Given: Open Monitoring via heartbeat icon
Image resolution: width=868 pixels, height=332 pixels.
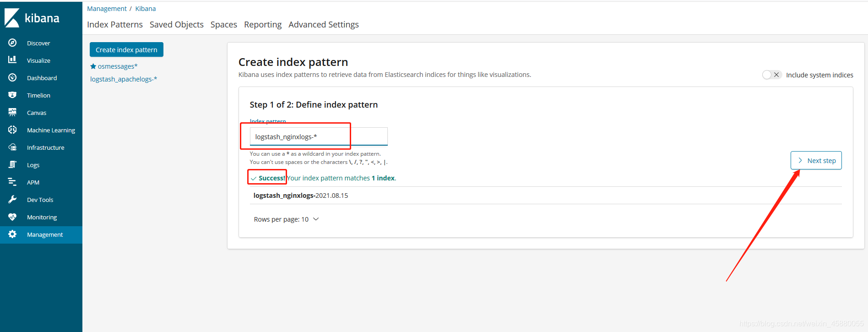Looking at the screenshot, I should tap(12, 217).
